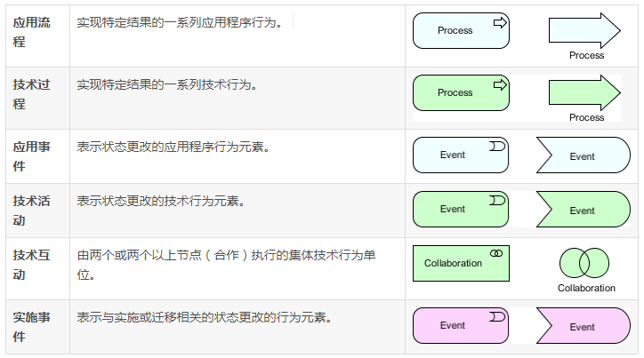This screenshot has height=358, width=644.
Task: Click the small event glyph in pink Event box
Action: click(497, 316)
